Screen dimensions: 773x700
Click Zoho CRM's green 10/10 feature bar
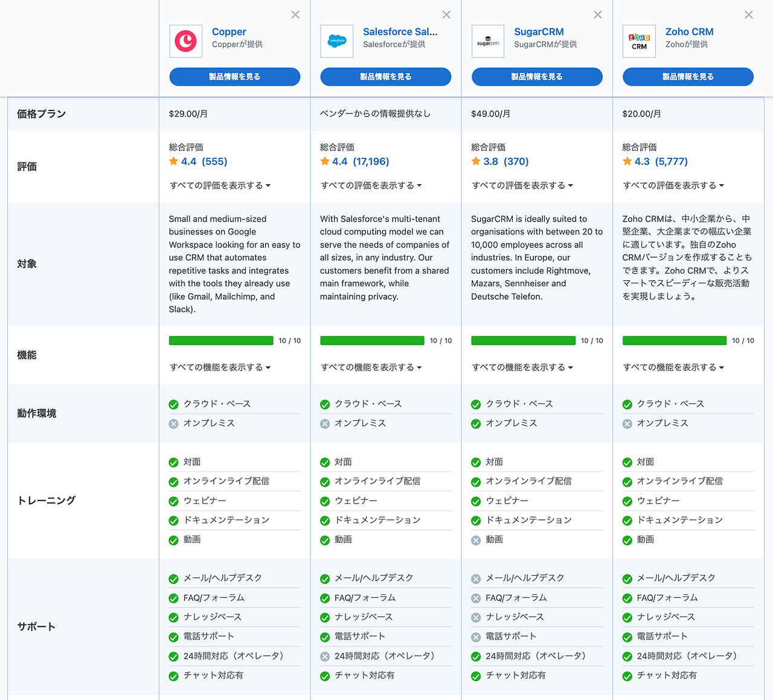click(x=675, y=341)
